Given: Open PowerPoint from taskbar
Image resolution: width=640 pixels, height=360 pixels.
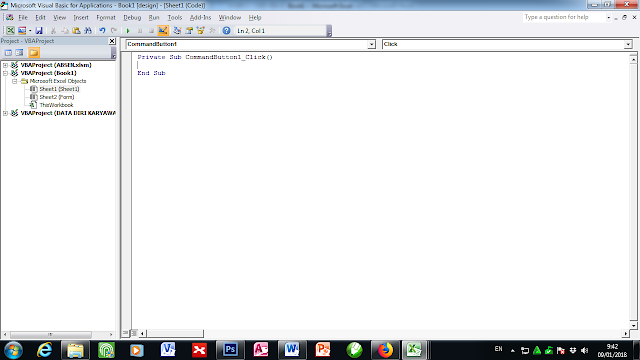Looking at the screenshot, I should click(322, 350).
